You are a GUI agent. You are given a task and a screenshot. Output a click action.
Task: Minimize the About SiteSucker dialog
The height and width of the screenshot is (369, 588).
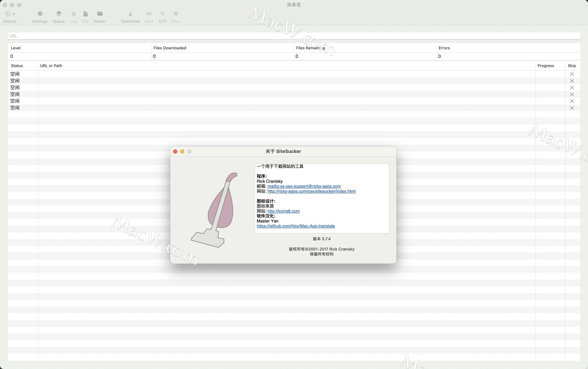click(x=182, y=151)
